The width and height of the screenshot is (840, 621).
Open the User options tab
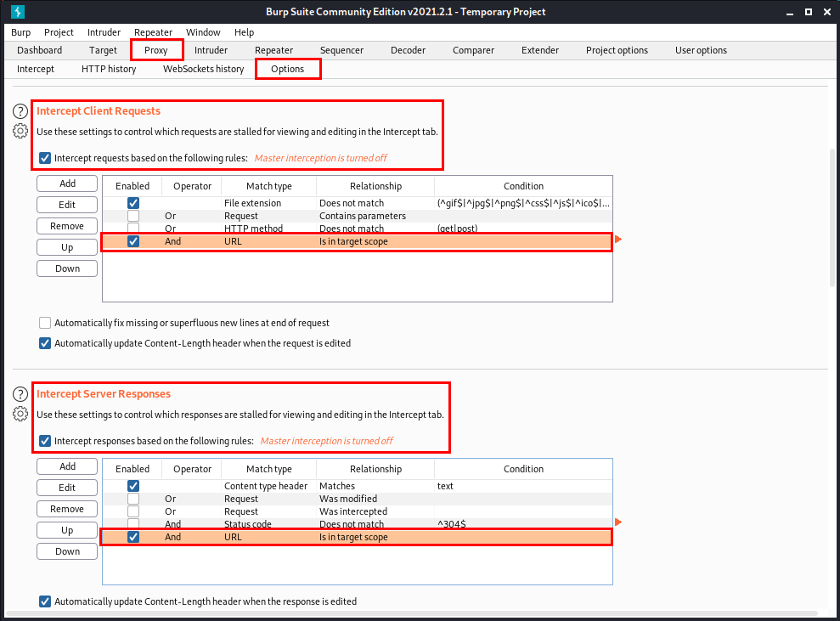click(x=702, y=50)
